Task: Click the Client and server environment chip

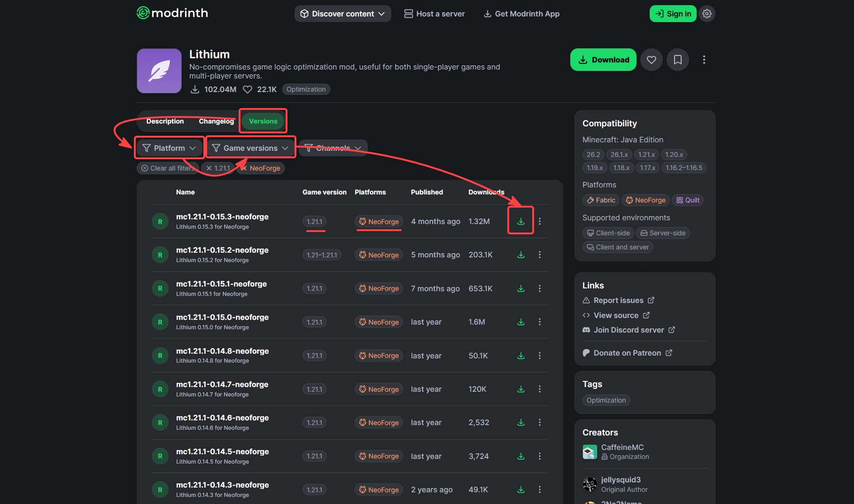Action: click(618, 247)
